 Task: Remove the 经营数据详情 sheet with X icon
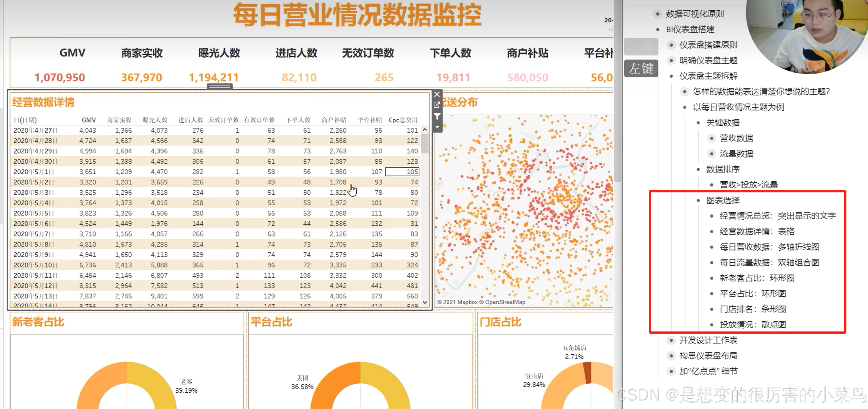(x=437, y=95)
